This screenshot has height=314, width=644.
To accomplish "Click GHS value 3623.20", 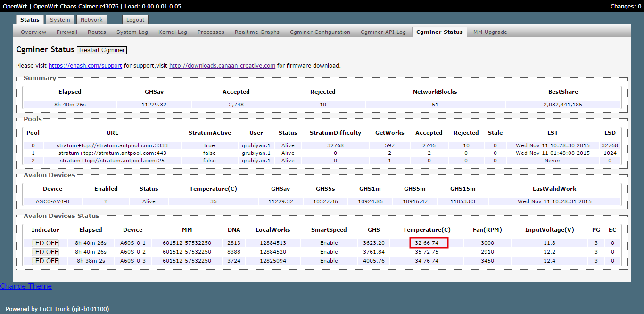I will [374, 243].
